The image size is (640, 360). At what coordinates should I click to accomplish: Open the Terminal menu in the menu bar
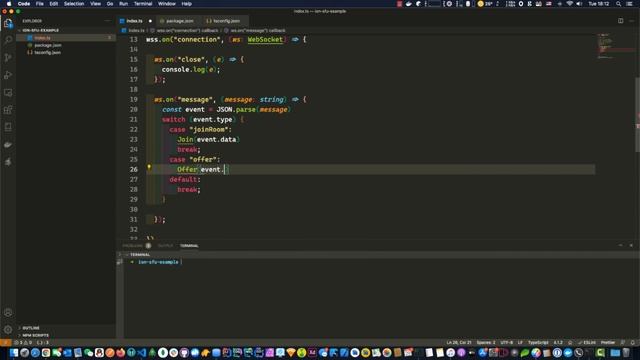143,4
